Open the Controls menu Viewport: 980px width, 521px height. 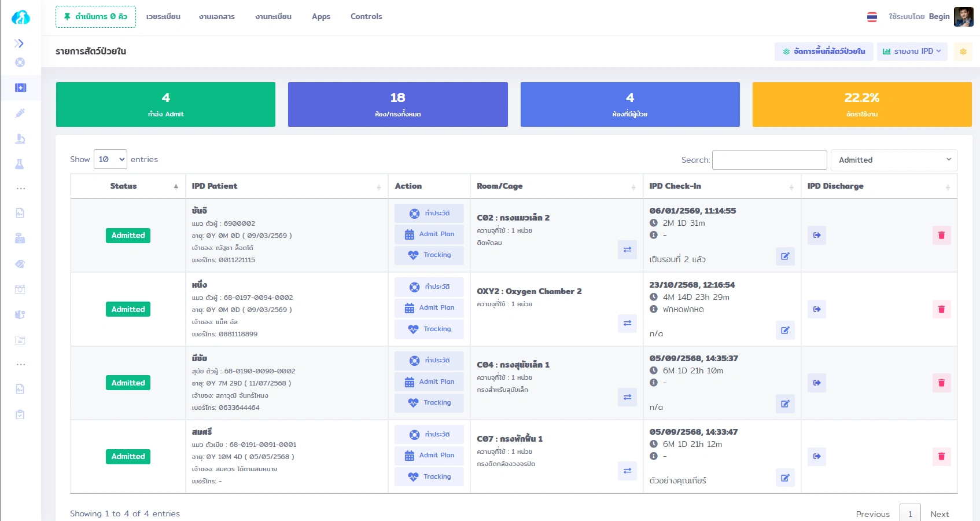click(x=366, y=17)
